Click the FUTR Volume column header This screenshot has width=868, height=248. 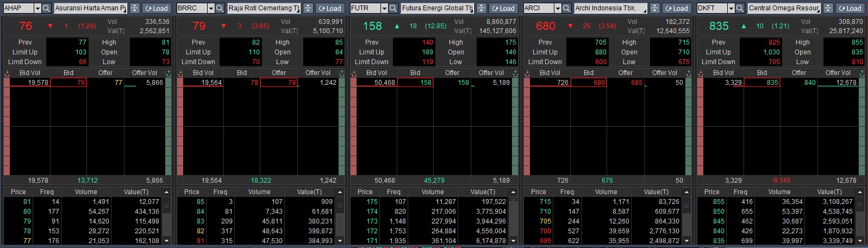[433, 192]
